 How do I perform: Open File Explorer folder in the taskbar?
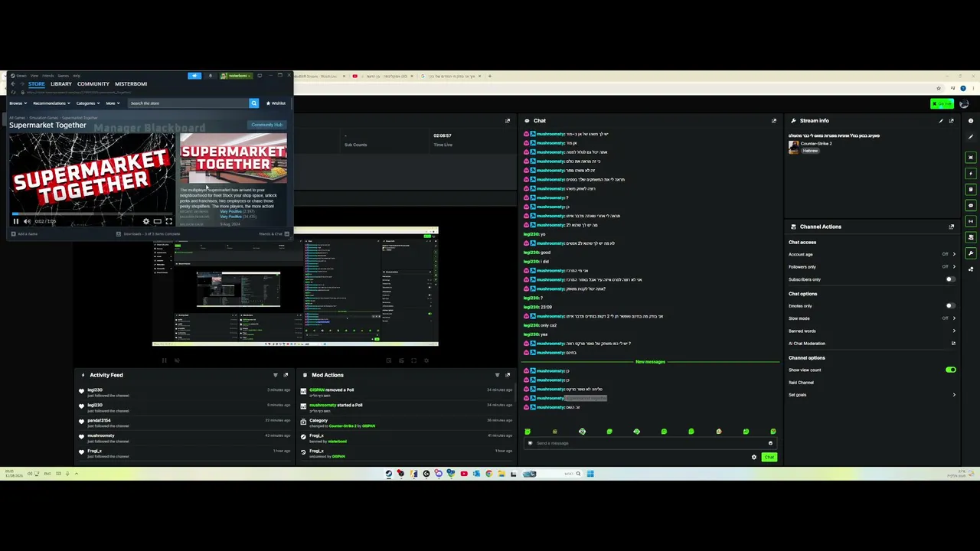tap(501, 474)
